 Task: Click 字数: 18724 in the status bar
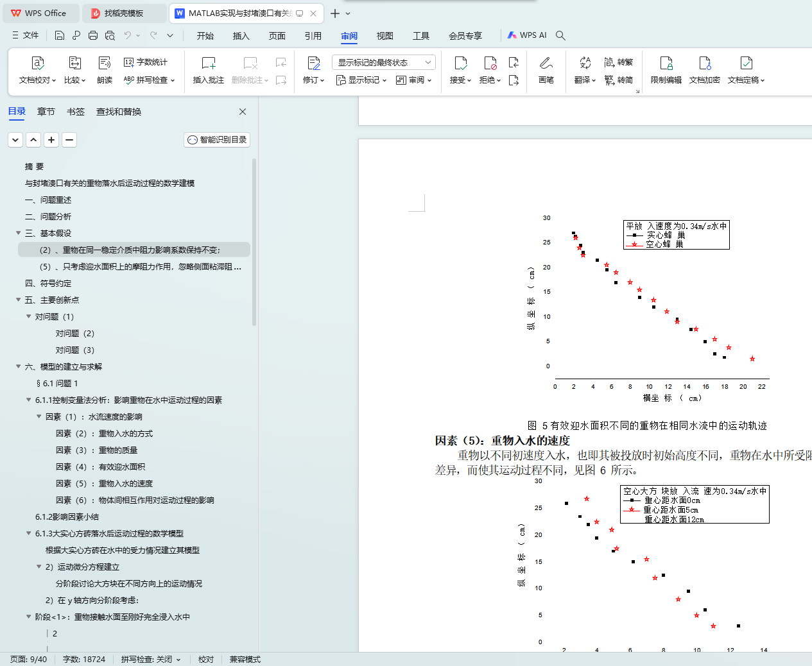tap(84, 659)
